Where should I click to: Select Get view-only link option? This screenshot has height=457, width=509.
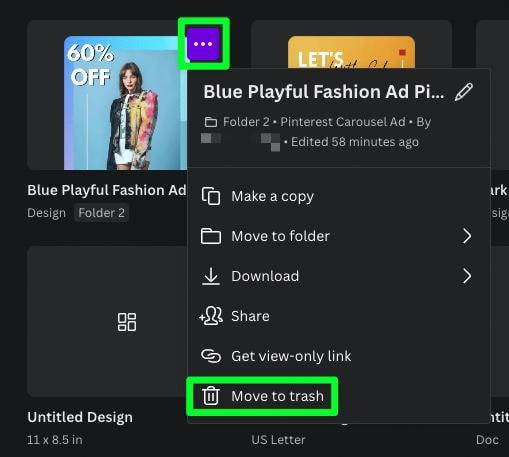click(339, 356)
